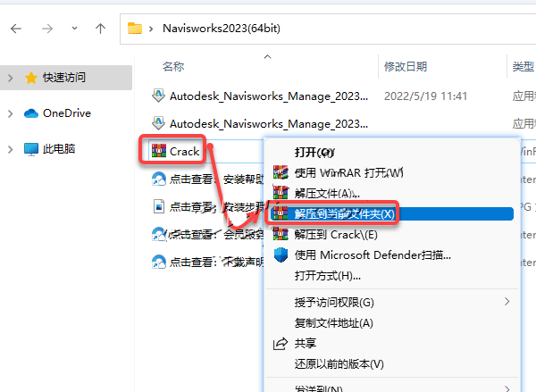Select Navisworks2023(64bit) in the address bar

[x=222, y=29]
